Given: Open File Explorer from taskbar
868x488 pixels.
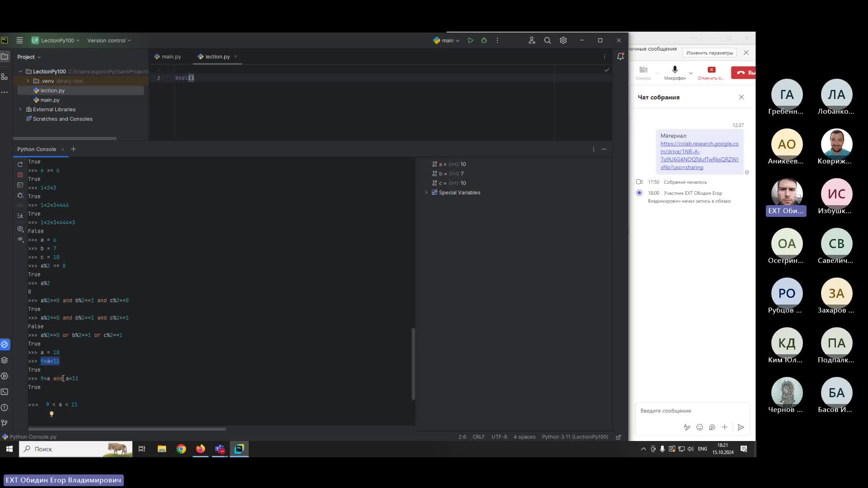Looking at the screenshot, I should [x=161, y=449].
